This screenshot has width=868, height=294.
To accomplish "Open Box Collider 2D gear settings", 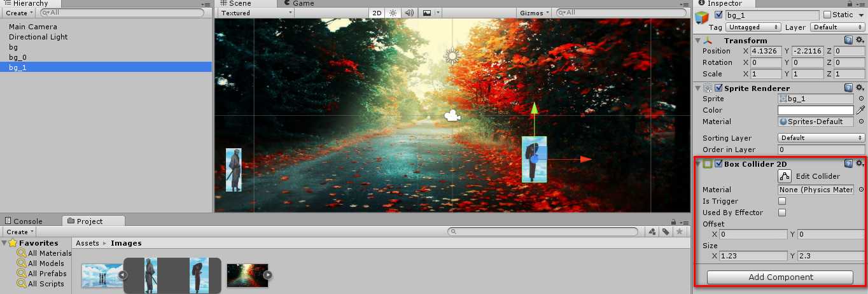I will (x=860, y=164).
